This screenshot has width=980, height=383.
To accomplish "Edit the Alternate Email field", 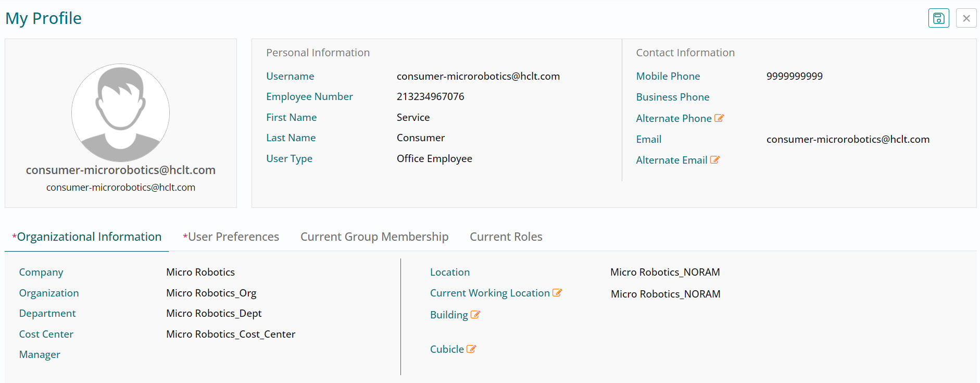I will click(715, 160).
